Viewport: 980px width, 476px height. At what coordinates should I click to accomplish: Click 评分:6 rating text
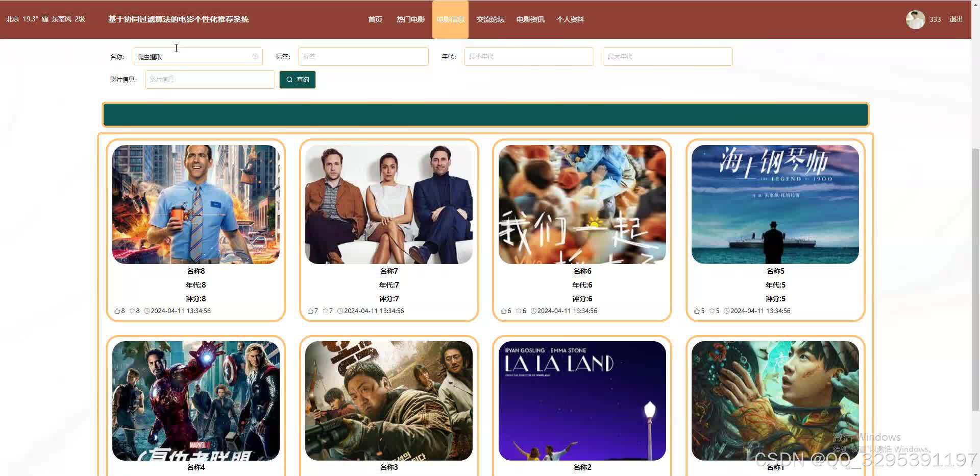[x=582, y=299]
